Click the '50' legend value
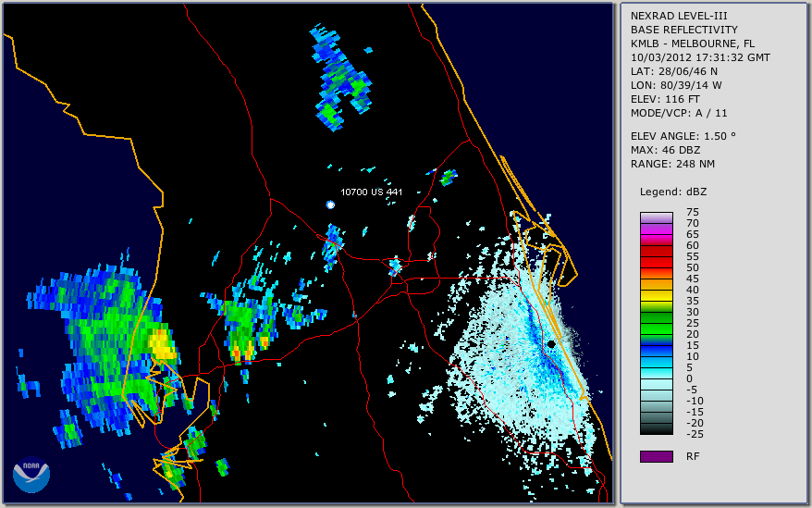 click(x=693, y=267)
